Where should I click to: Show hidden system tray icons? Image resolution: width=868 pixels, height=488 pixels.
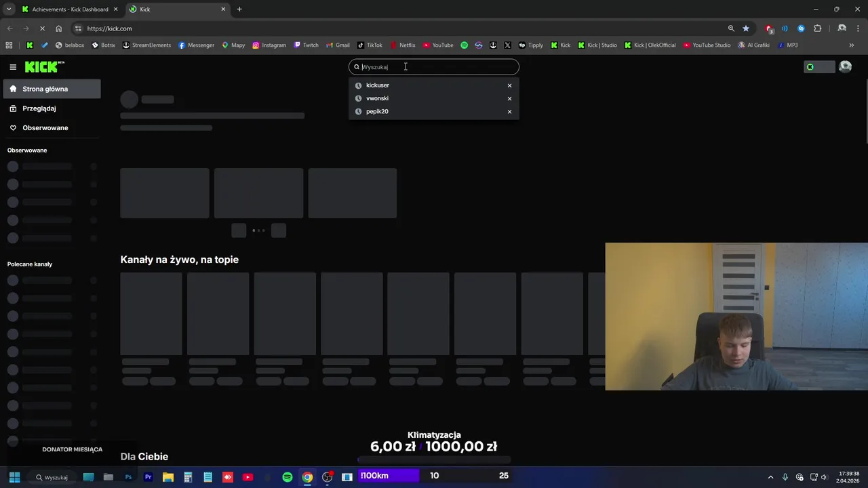coord(770,477)
